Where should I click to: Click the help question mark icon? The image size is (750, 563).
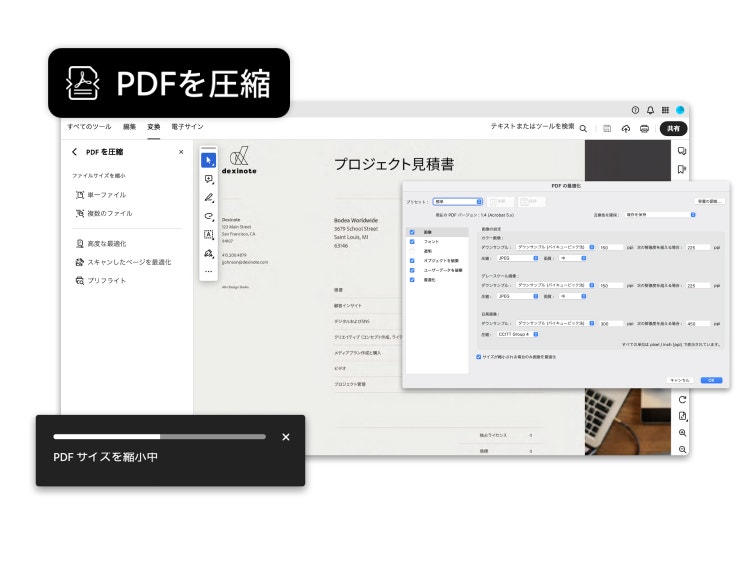coord(635,110)
